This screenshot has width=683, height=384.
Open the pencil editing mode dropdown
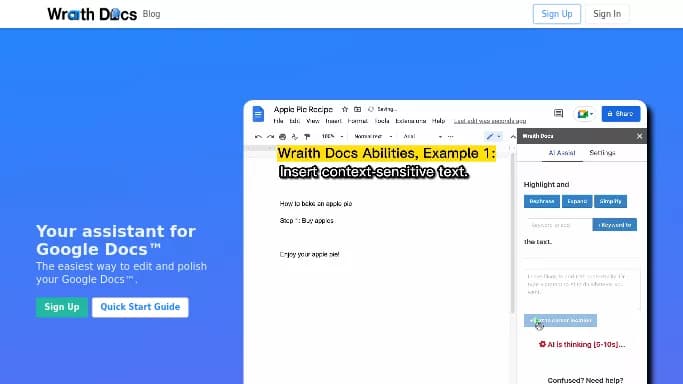point(493,137)
